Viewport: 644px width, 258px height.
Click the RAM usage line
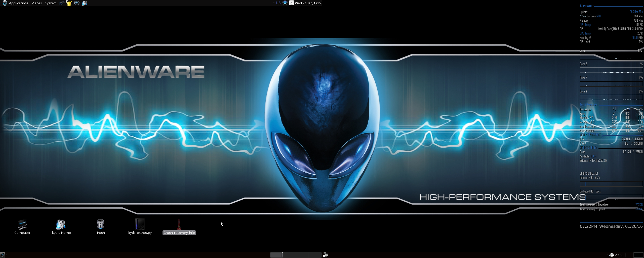(x=611, y=139)
